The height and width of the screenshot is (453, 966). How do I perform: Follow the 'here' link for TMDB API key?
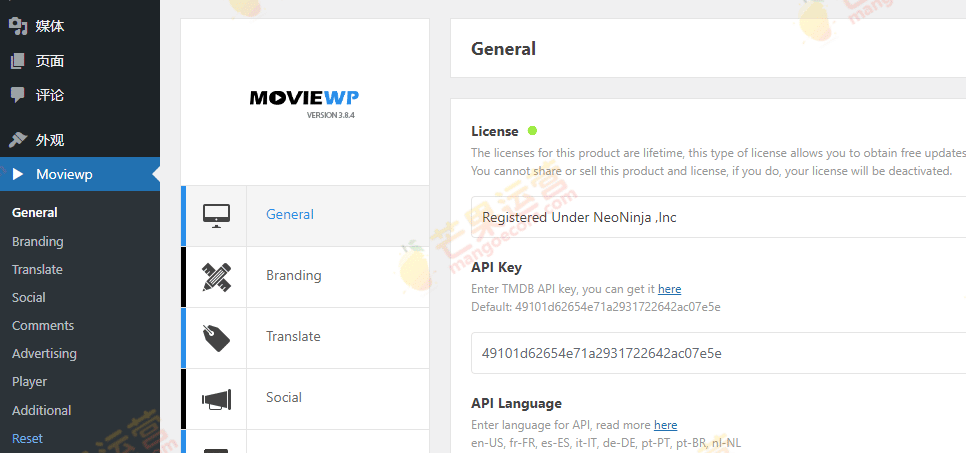point(669,289)
